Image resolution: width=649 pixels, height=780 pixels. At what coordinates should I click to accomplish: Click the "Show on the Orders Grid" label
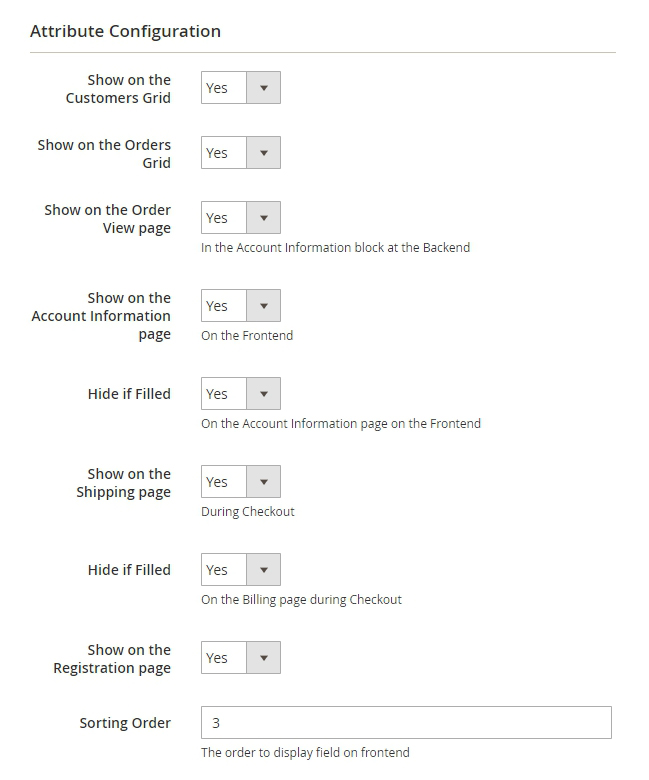[x=104, y=154]
